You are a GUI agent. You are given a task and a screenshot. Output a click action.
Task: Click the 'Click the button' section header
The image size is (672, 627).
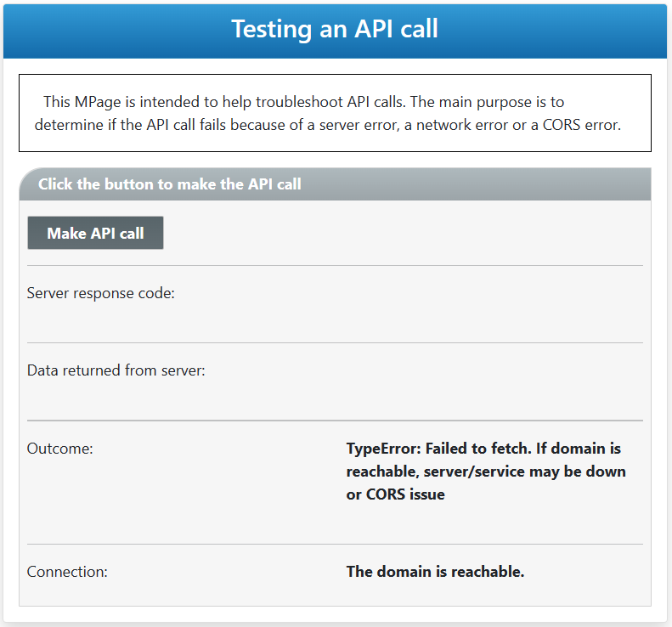point(335,184)
